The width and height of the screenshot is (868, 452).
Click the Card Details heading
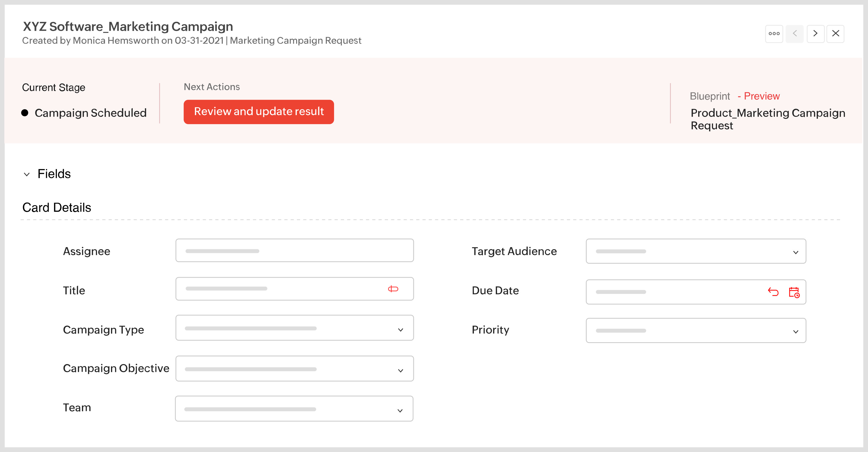coord(57,208)
